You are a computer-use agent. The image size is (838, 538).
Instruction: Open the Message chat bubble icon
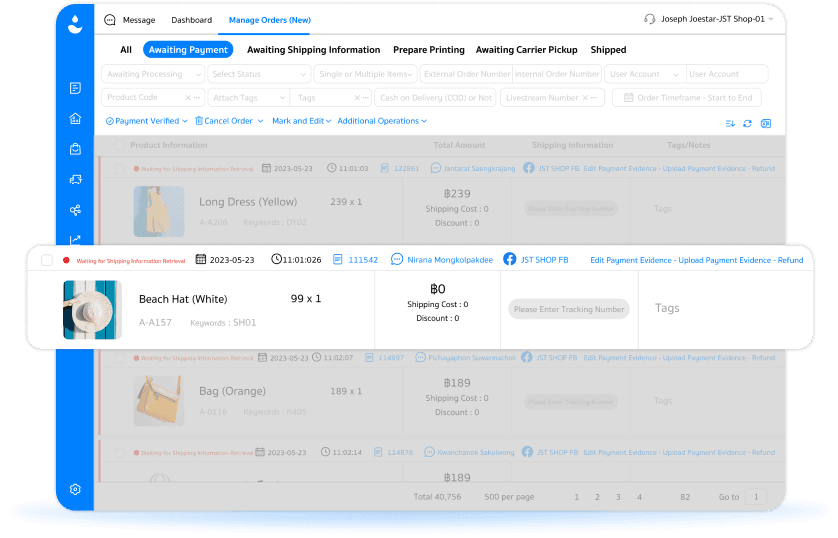110,20
